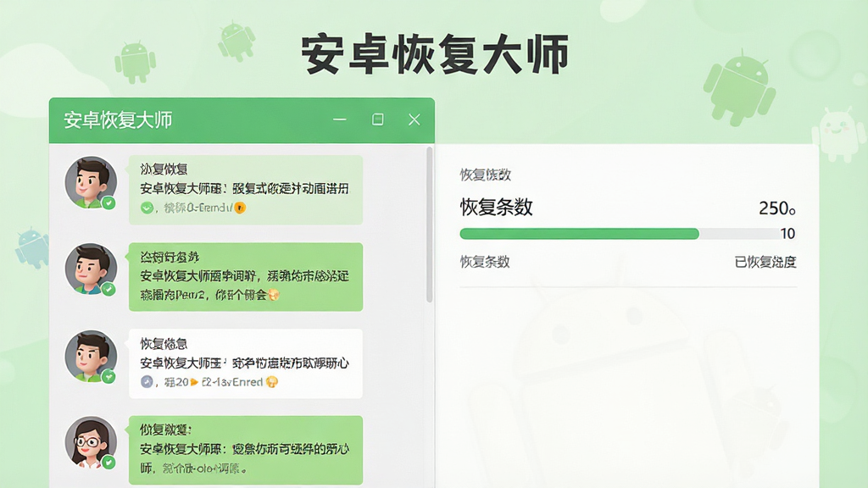Click small 恢复条数 label under progress bar
This screenshot has height=488, width=868.
[x=485, y=262]
